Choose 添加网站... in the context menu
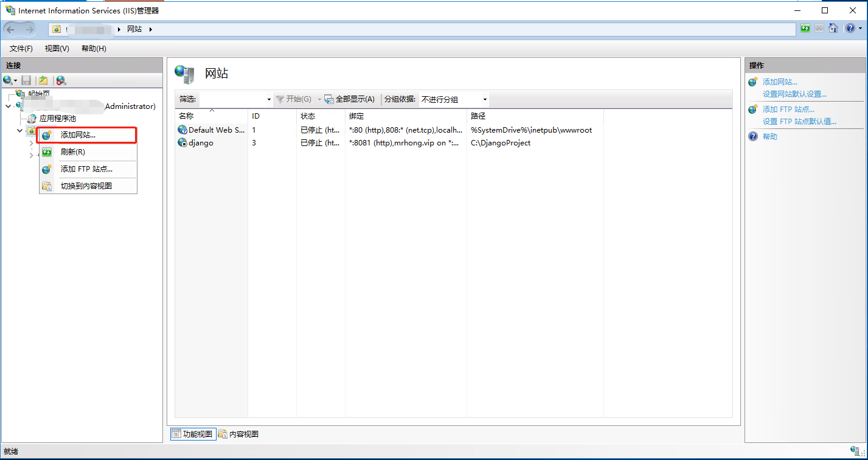Image resolution: width=868 pixels, height=460 pixels. pyautogui.click(x=88, y=135)
